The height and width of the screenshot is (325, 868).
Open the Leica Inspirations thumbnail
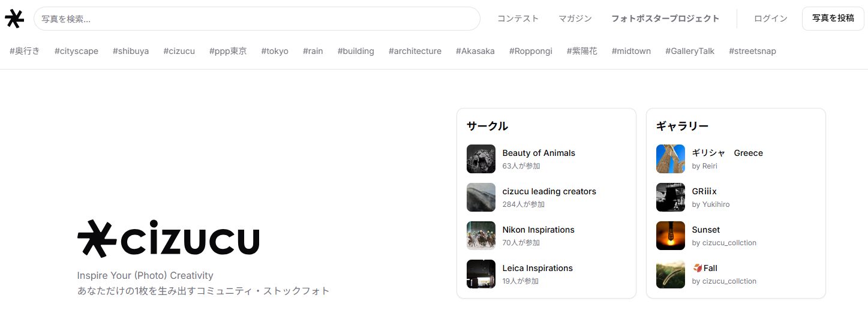[481, 274]
